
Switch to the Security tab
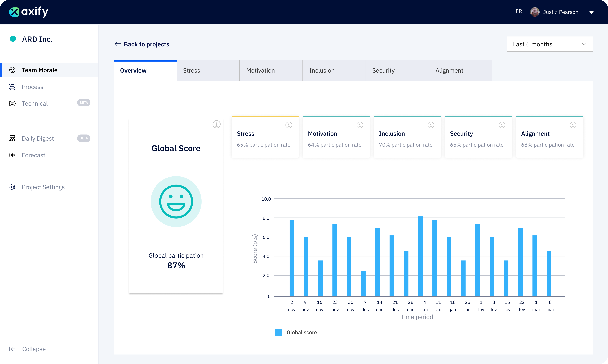point(383,70)
